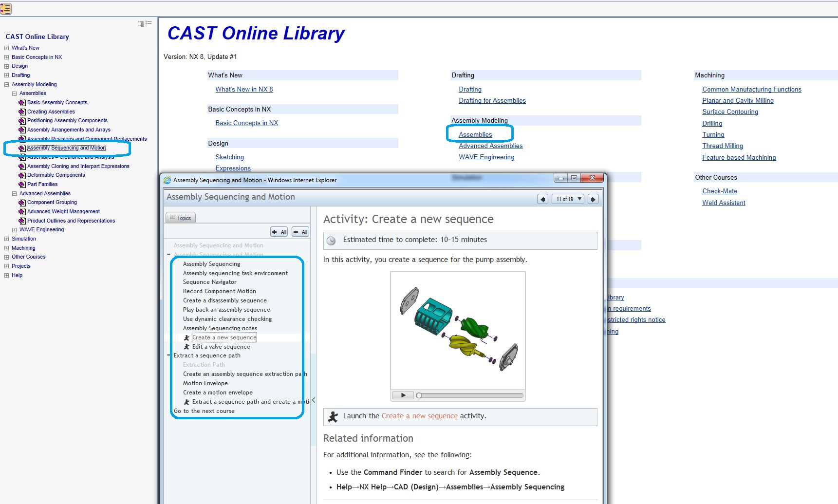Collapse all topics with the minus All button
The height and width of the screenshot is (504, 838).
(300, 232)
